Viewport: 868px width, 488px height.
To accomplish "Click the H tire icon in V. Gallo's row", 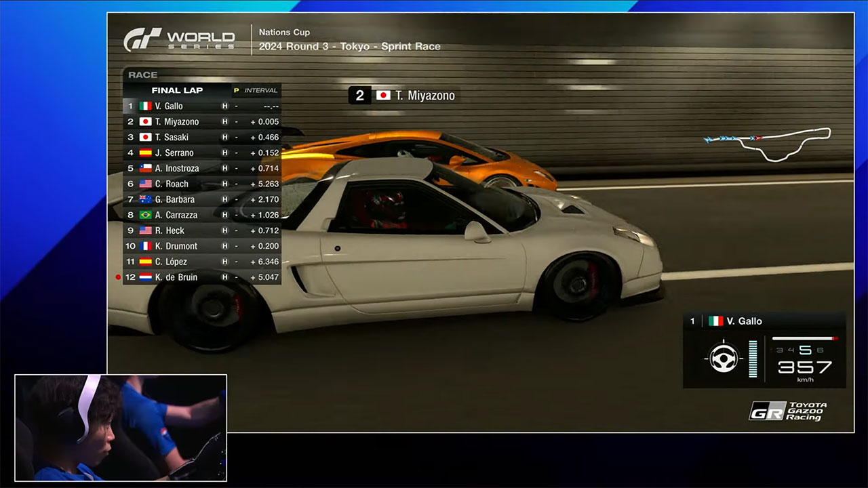I will (x=224, y=106).
